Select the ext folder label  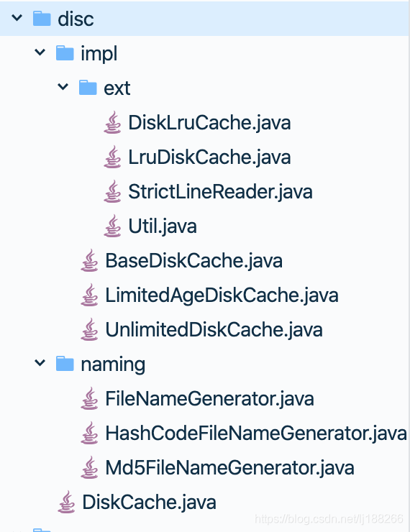117,88
